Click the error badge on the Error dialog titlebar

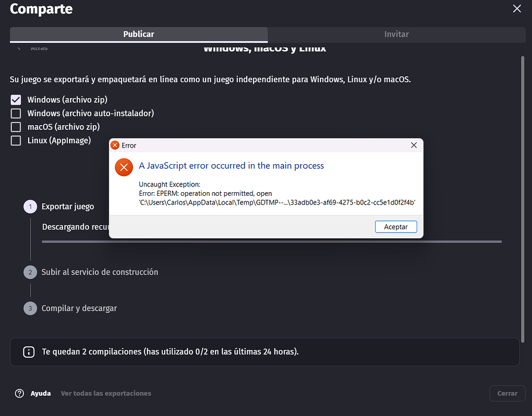(115, 145)
